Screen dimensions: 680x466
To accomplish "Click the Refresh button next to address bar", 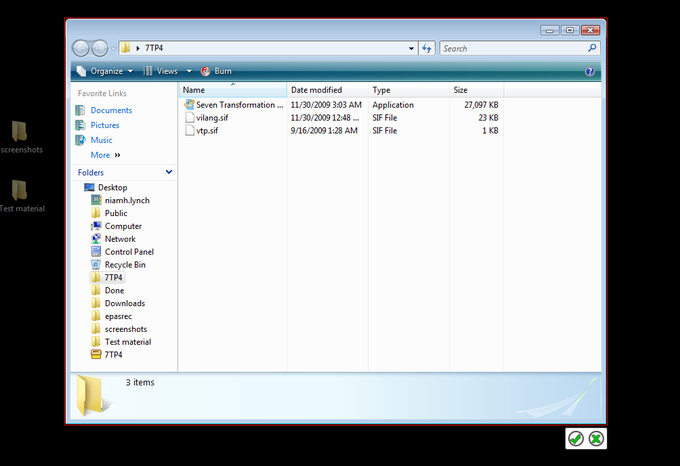I will 427,49.
